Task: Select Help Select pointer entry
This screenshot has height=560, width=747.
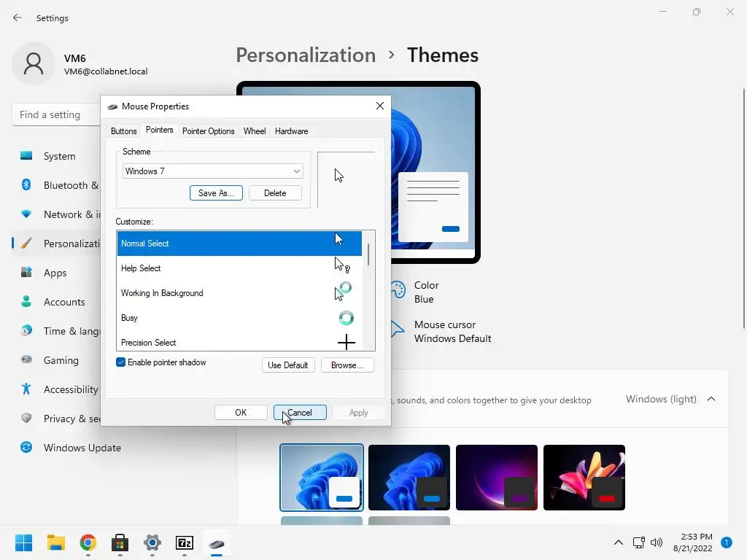Action: pyautogui.click(x=239, y=268)
